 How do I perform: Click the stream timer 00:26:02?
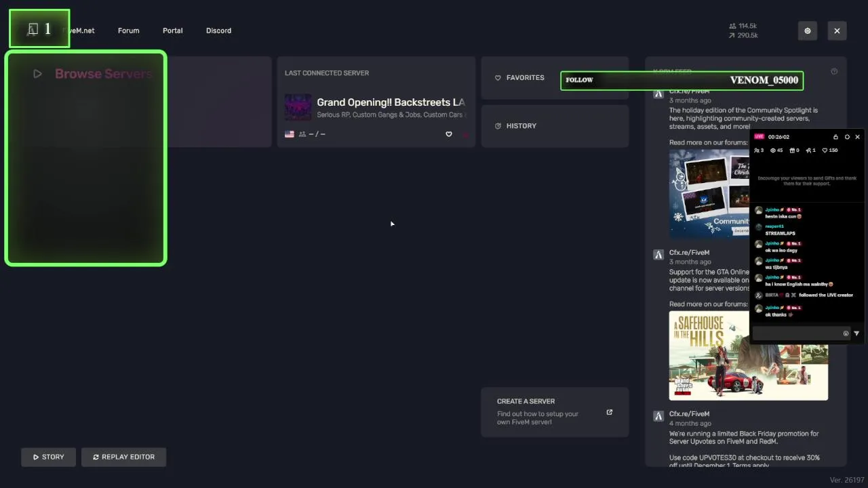(x=778, y=137)
